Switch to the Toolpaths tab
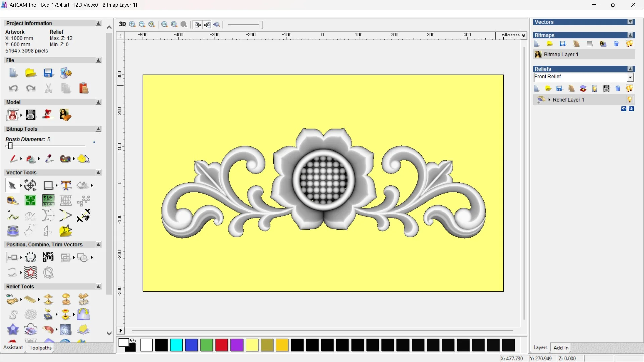 tap(40, 348)
